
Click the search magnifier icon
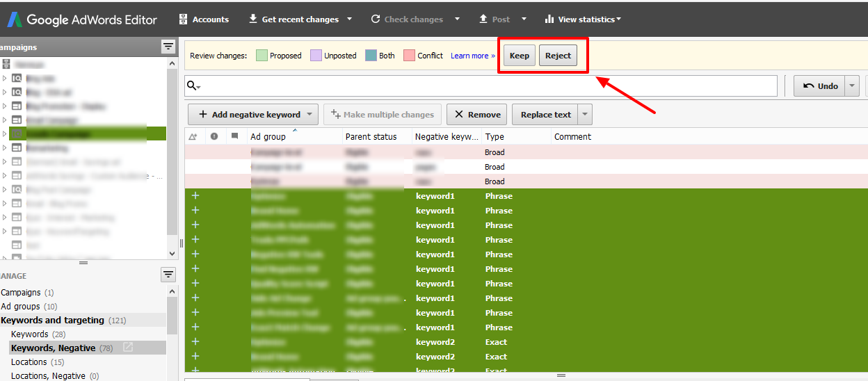click(x=193, y=86)
